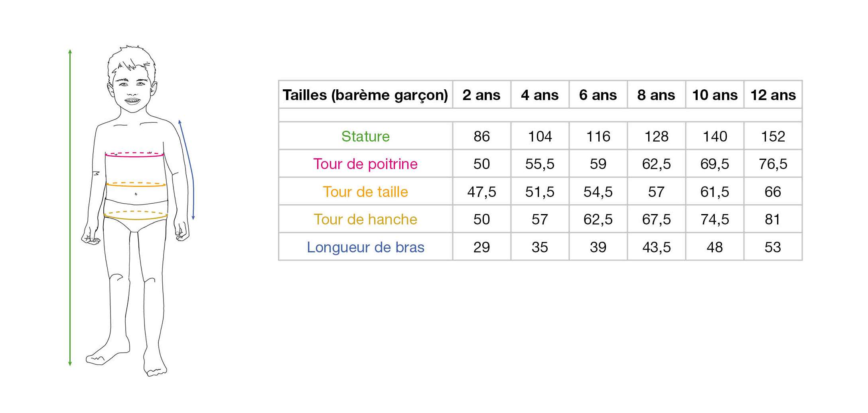Click the stature value 128 cell
868x413 pixels.
point(657,136)
